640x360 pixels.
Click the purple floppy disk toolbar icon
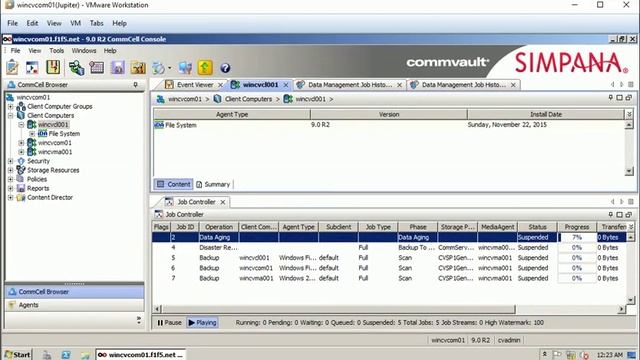(118, 67)
